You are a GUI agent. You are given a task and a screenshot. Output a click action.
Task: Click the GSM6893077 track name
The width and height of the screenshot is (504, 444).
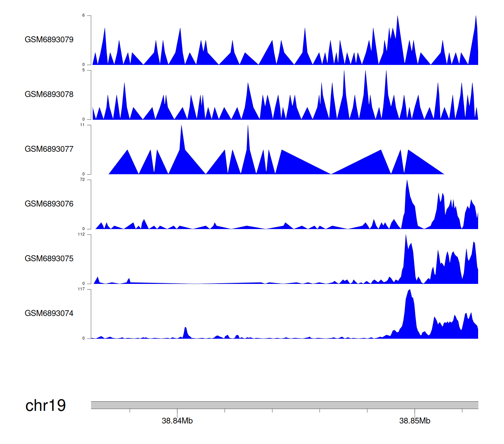click(49, 149)
